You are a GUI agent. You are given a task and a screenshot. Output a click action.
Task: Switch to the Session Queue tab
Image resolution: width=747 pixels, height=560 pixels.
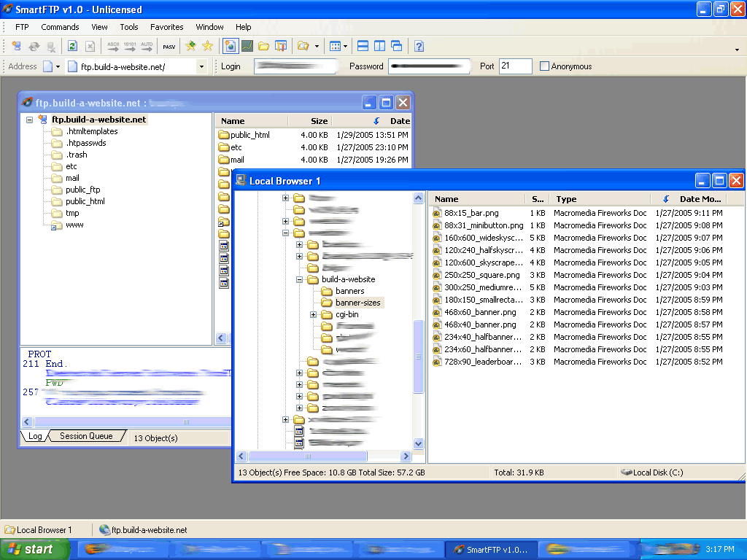coord(86,436)
